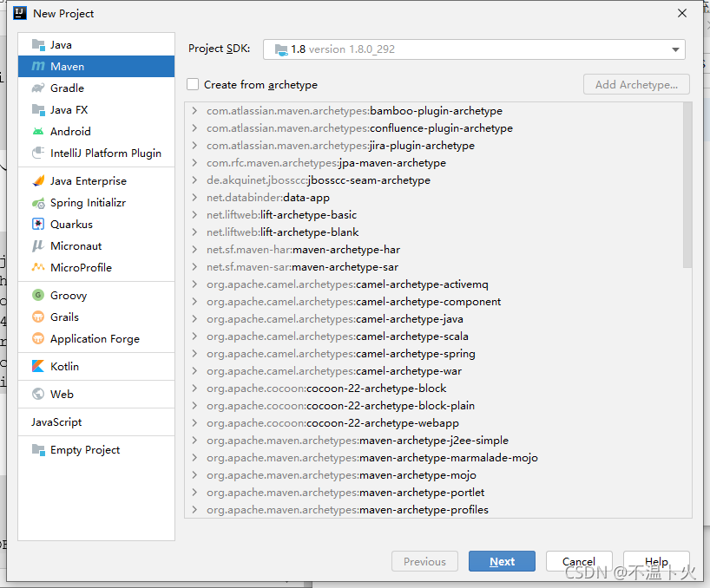Click the Android robot icon

tap(38, 132)
